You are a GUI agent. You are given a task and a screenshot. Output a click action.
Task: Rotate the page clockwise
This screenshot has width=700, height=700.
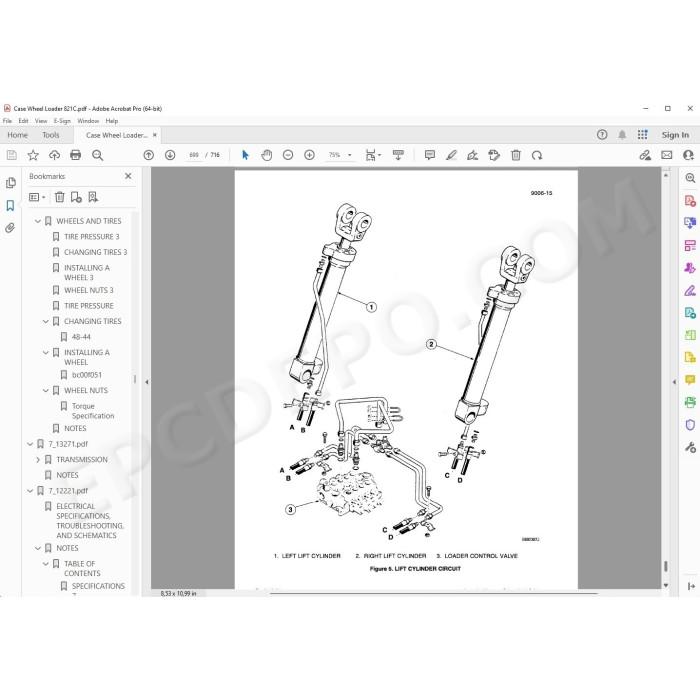click(x=537, y=155)
